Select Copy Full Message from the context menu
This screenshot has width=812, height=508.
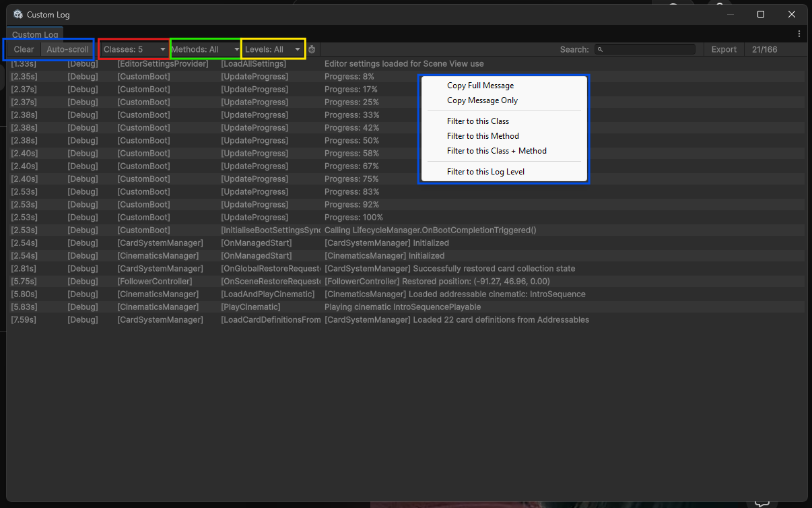tap(479, 86)
